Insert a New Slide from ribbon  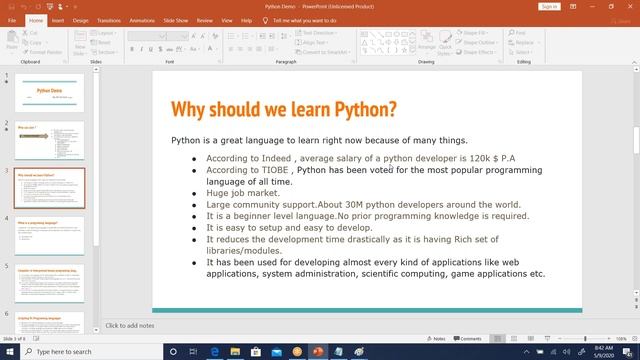[80, 42]
